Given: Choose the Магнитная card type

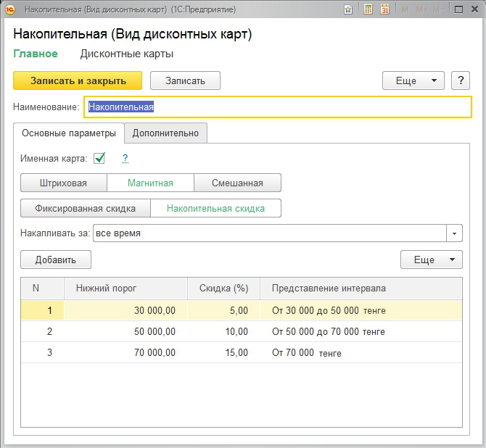Looking at the screenshot, I should coord(150,183).
